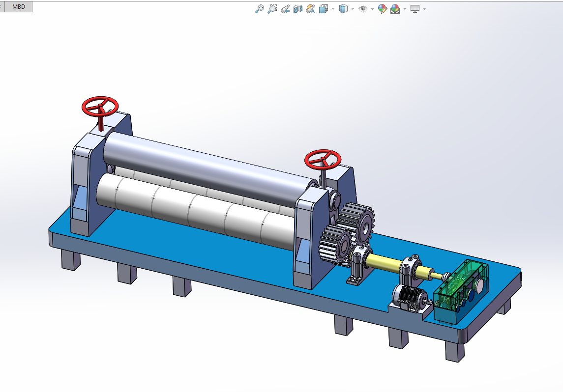Toggle the Hide/Show Items eye icon

[x=363, y=9]
